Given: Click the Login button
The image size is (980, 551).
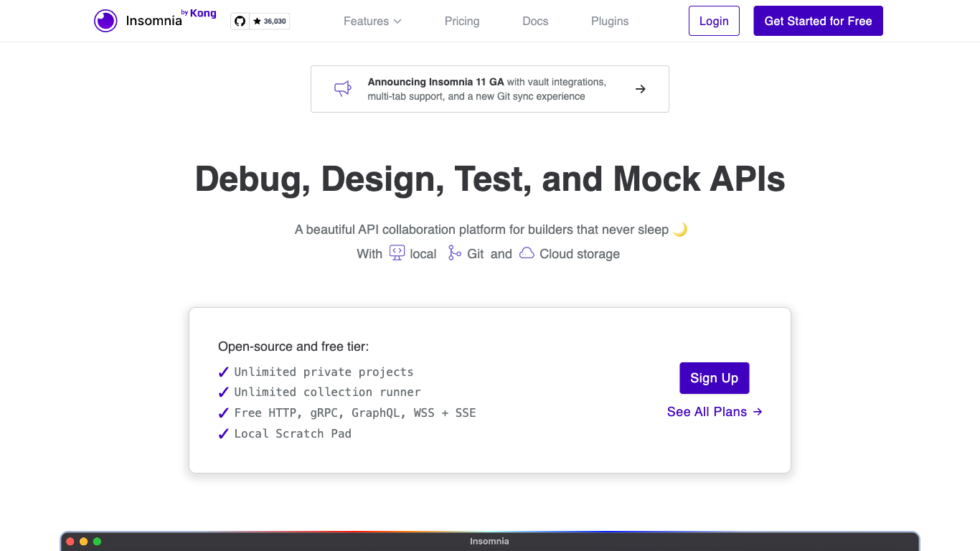Looking at the screenshot, I should (714, 21).
